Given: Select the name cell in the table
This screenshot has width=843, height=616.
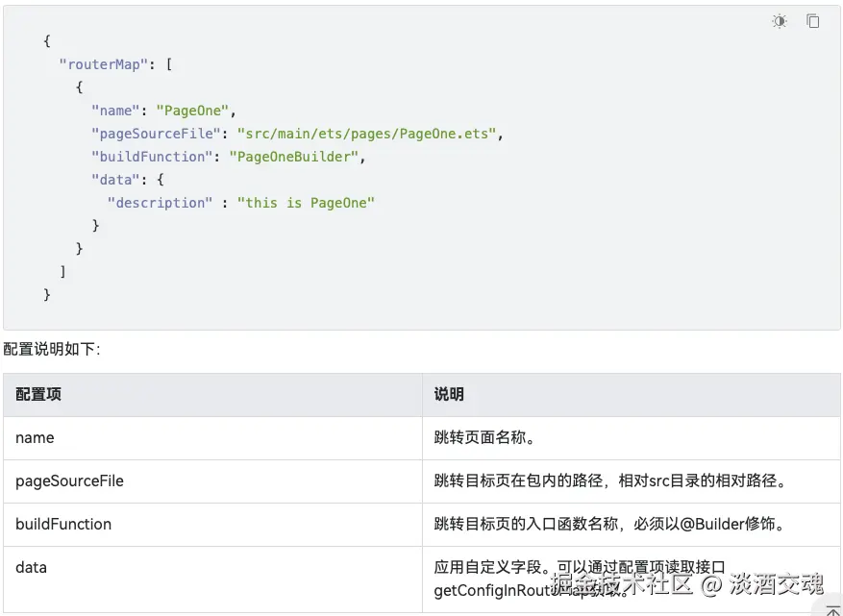Looking at the screenshot, I should (35, 437).
